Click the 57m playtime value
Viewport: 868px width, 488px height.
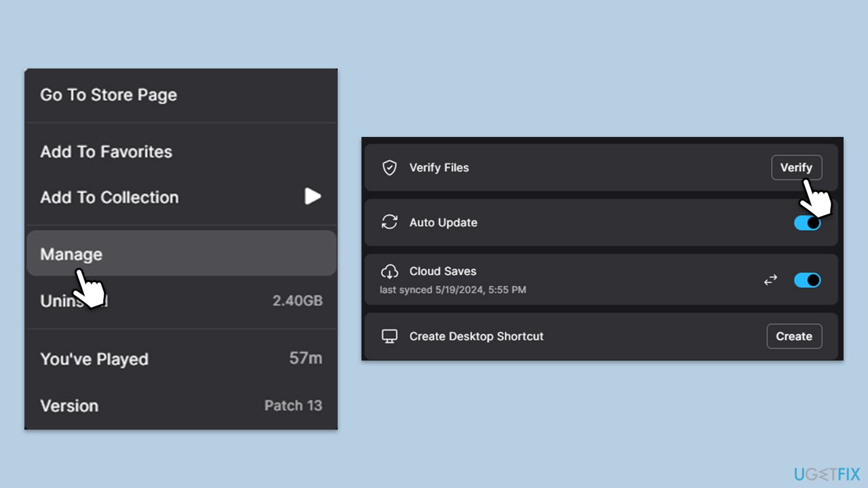tap(305, 358)
